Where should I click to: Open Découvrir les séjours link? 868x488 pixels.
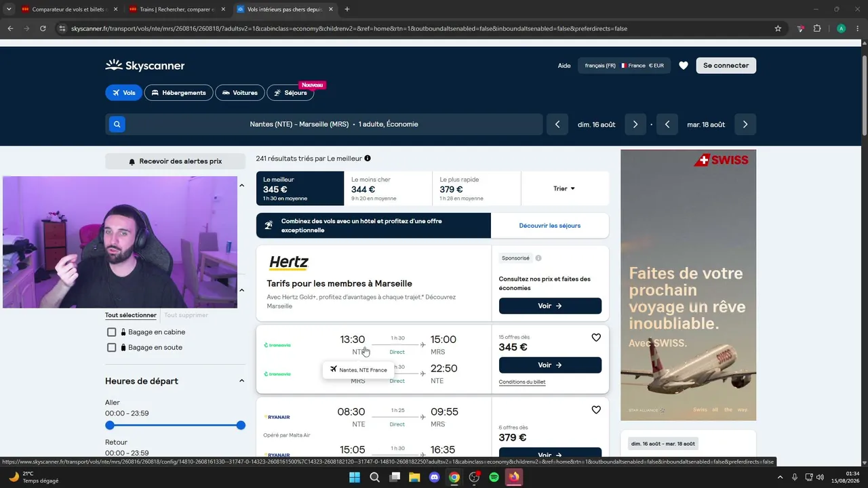click(x=550, y=226)
